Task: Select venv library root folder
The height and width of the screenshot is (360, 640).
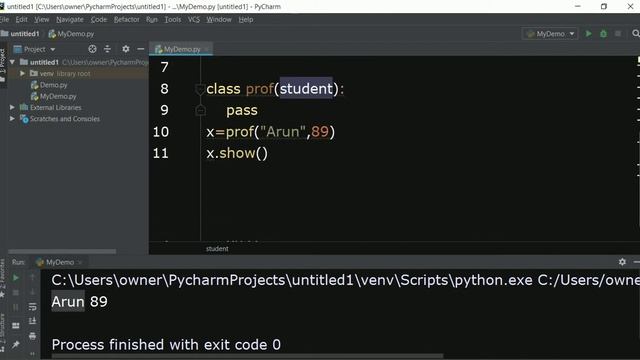Action: click(60, 73)
